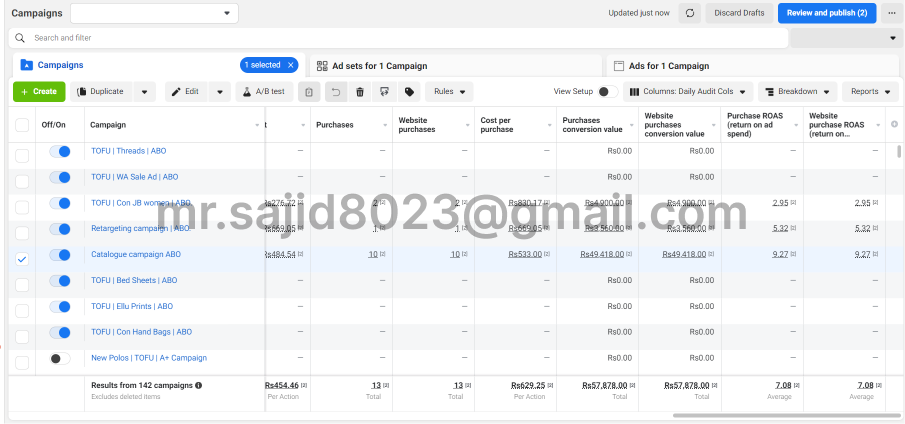
Task: Uncheck the Catalogue campaign ABO row checkbox
Action: [x=22, y=255]
